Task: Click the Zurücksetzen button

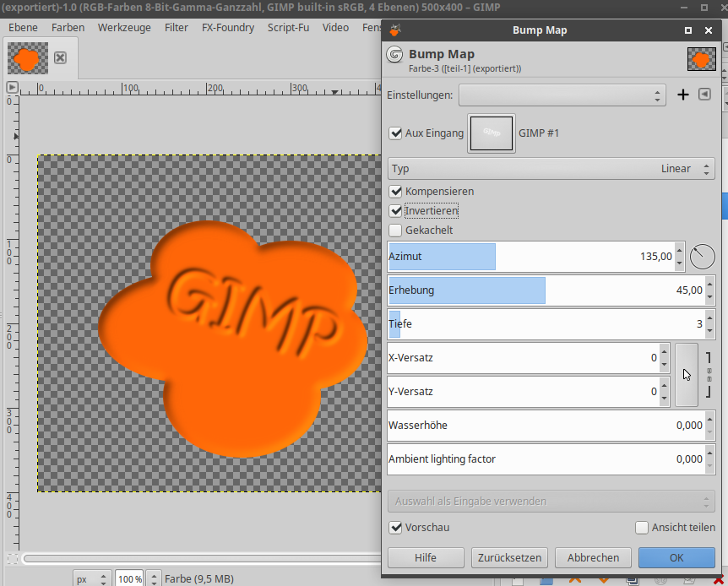Action: point(510,557)
